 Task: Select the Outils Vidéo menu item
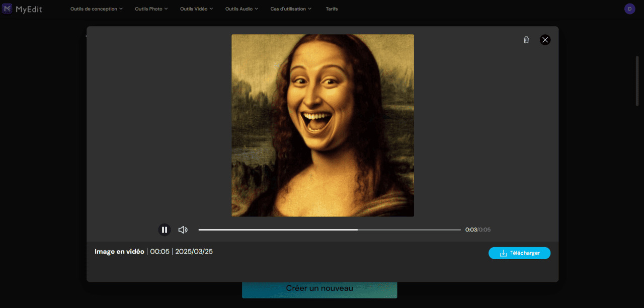coord(196,9)
